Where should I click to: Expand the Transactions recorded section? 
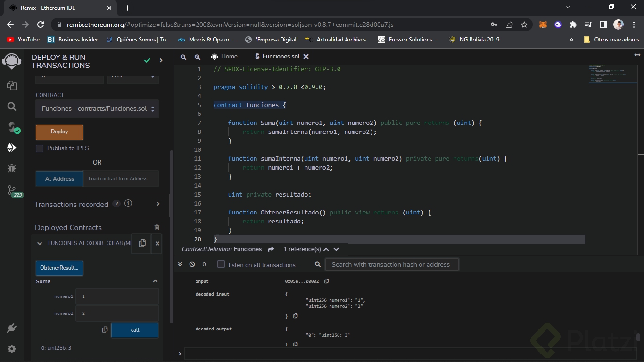(x=158, y=204)
